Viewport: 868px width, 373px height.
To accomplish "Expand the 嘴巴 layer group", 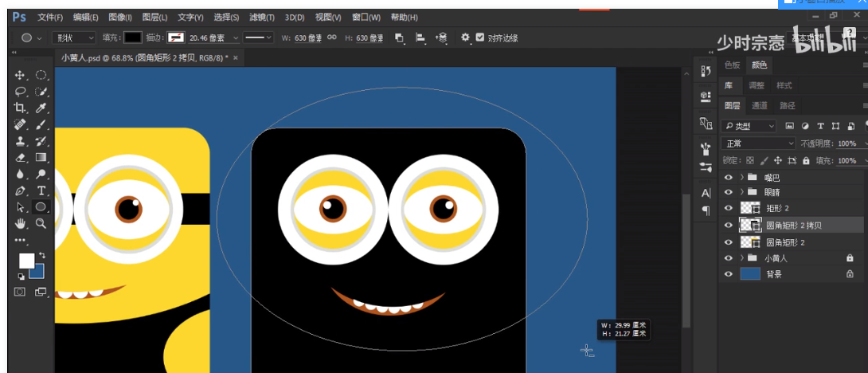I will point(742,177).
